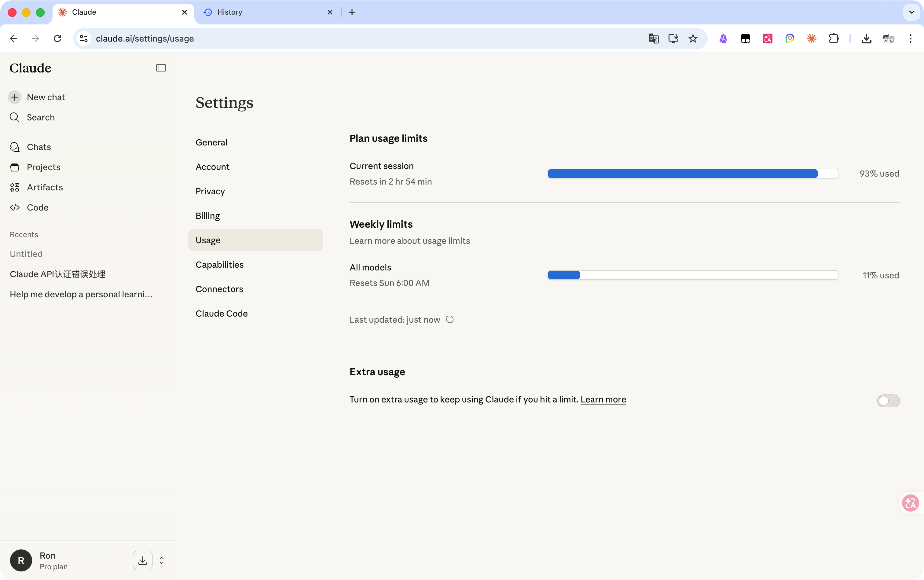Open the Chrome three-dot menu
Image resolution: width=924 pixels, height=580 pixels.
pos(910,39)
